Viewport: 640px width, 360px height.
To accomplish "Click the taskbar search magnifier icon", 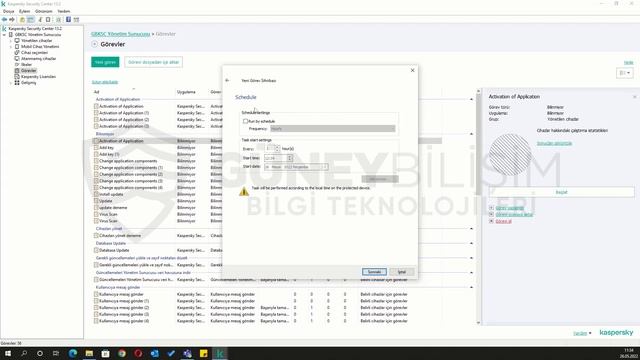I will (x=24, y=353).
